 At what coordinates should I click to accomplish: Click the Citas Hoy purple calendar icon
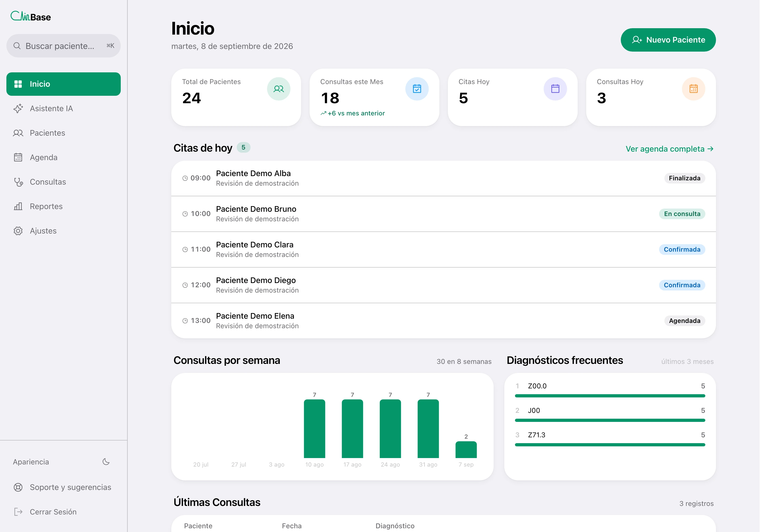pyautogui.click(x=555, y=89)
